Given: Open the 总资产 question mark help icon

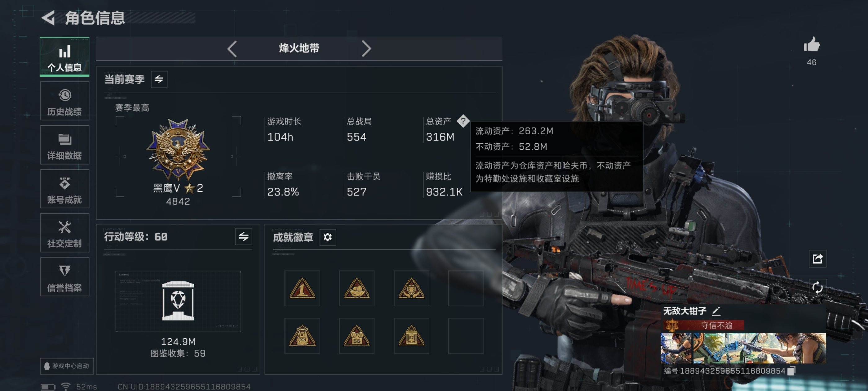Looking at the screenshot, I should 463,121.
